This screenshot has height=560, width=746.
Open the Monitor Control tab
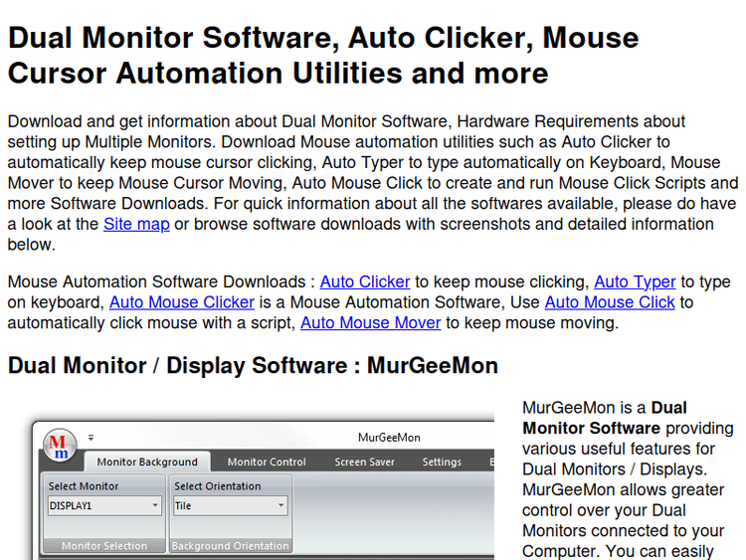[267, 462]
